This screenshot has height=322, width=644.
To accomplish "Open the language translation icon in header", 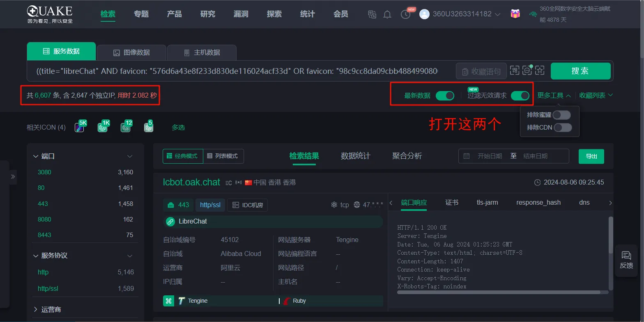I will point(372,14).
